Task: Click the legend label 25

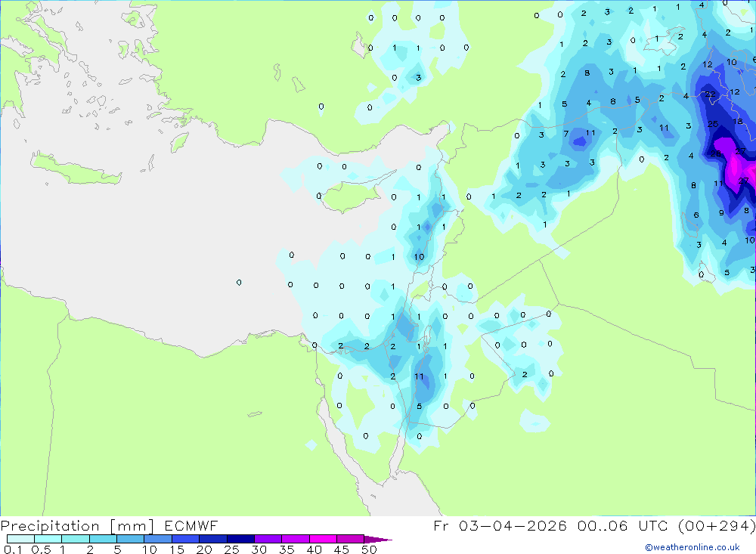Action: [x=231, y=549]
